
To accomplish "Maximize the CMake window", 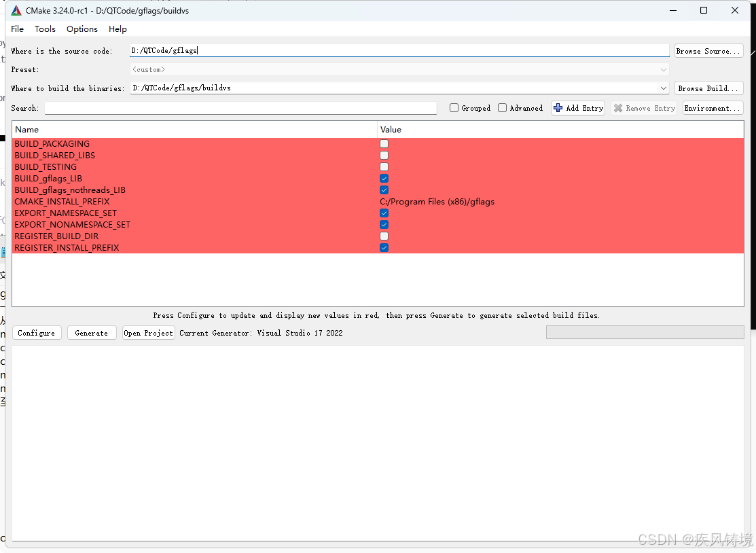I will (704, 10).
